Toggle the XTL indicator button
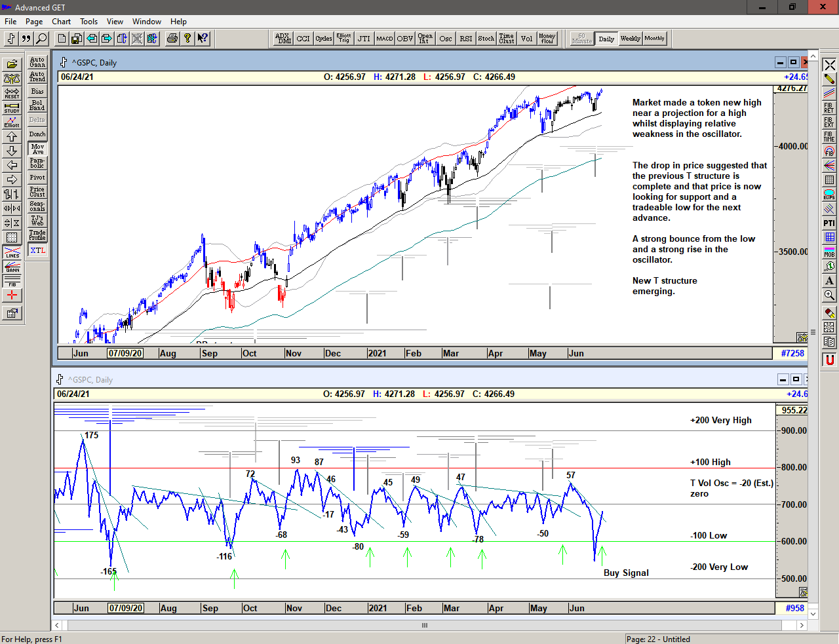The image size is (839, 644). pos(37,250)
